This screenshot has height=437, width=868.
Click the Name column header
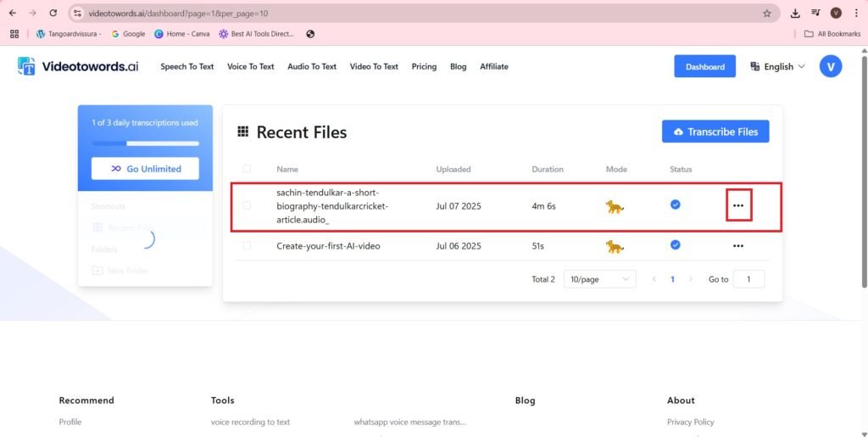click(x=287, y=169)
